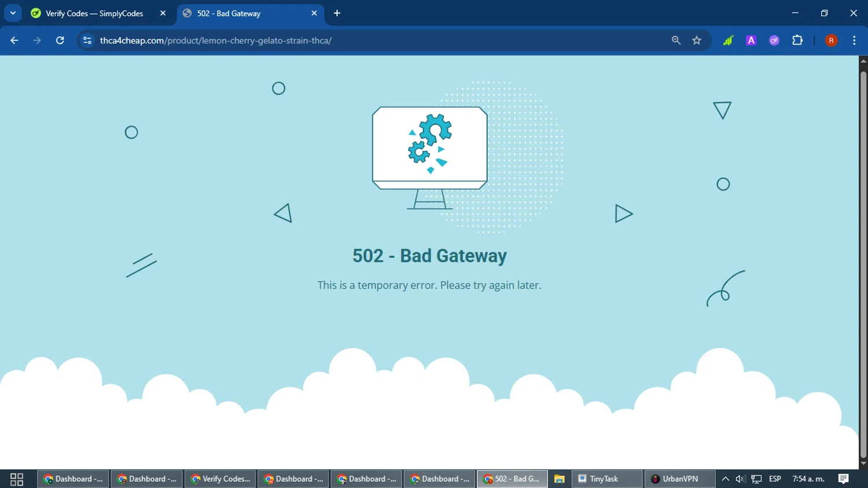Screen dimensions: 868x488
Task: Open the volume control
Action: 740,479
